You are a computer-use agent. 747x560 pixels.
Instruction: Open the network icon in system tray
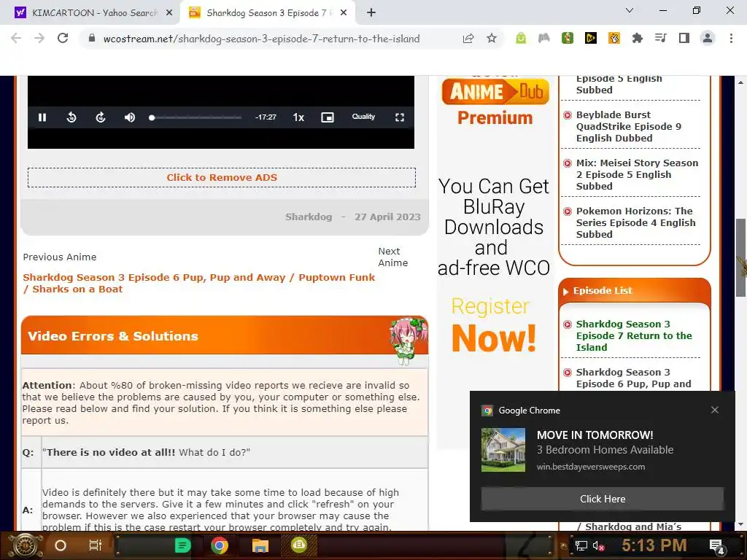(x=581, y=545)
